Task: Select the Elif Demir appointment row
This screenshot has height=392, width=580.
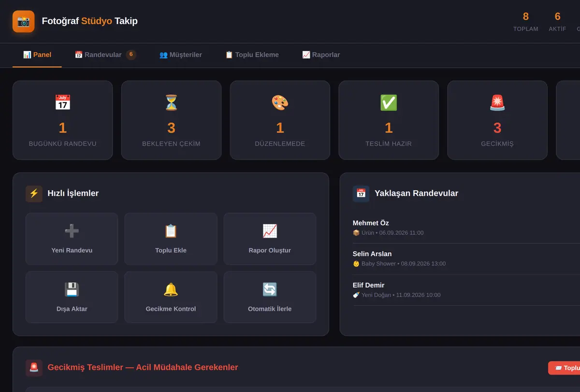Action: pyautogui.click(x=466, y=290)
